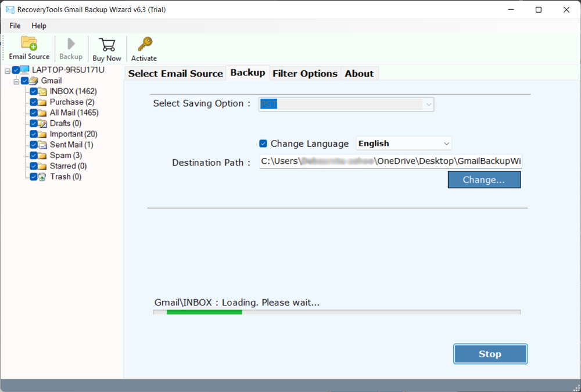Click the Important folder icon

[x=42, y=134]
